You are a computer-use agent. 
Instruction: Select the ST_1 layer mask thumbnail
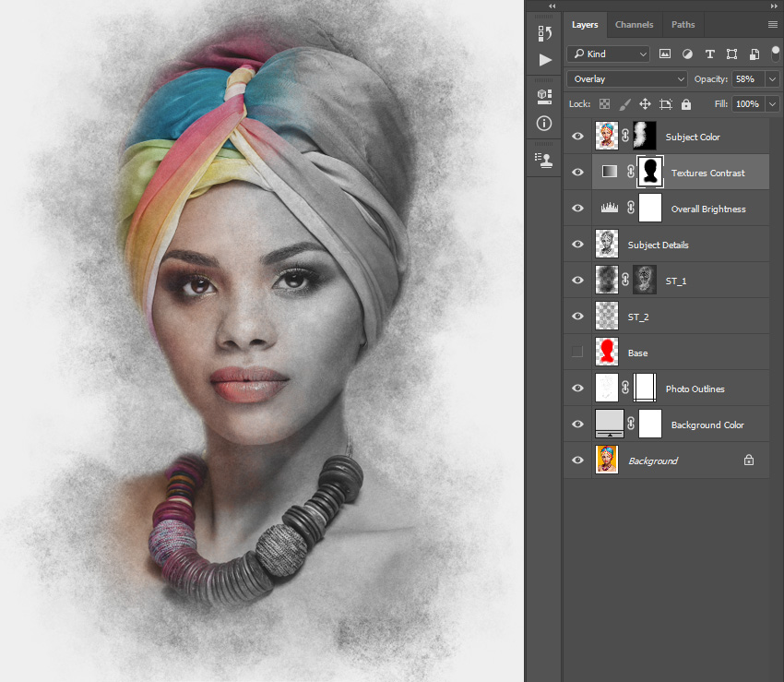coord(645,280)
